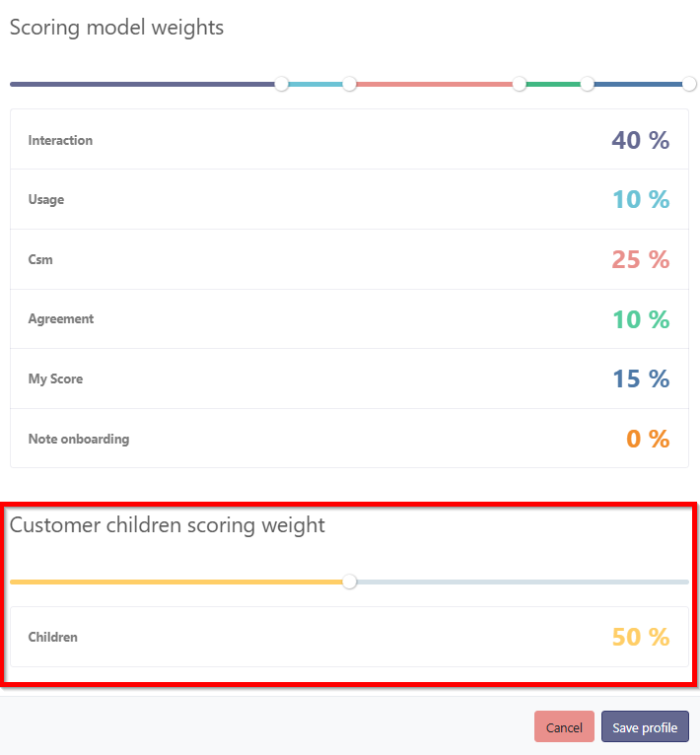This screenshot has width=700, height=755.
Task: Click the handle between green and dark-blue segments
Action: point(588,84)
